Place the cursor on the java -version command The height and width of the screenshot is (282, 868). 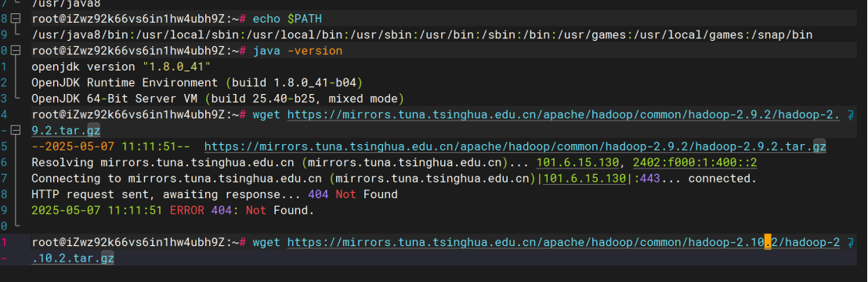point(298,51)
